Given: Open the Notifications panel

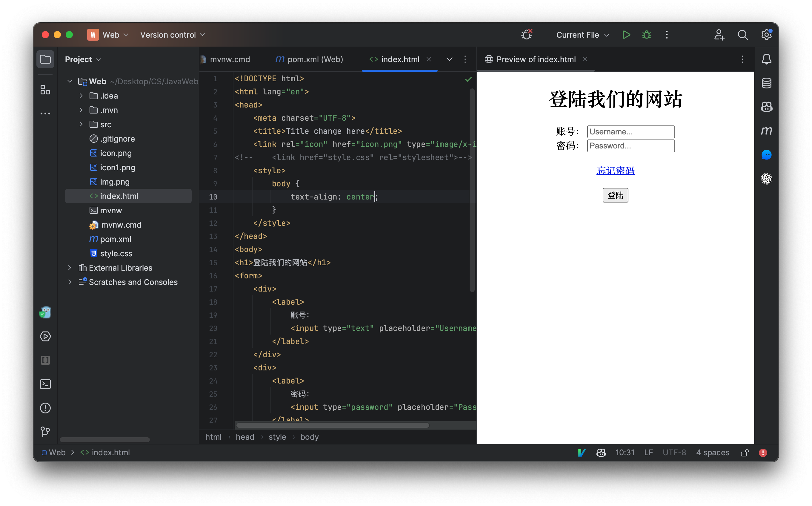Looking at the screenshot, I should (x=766, y=59).
